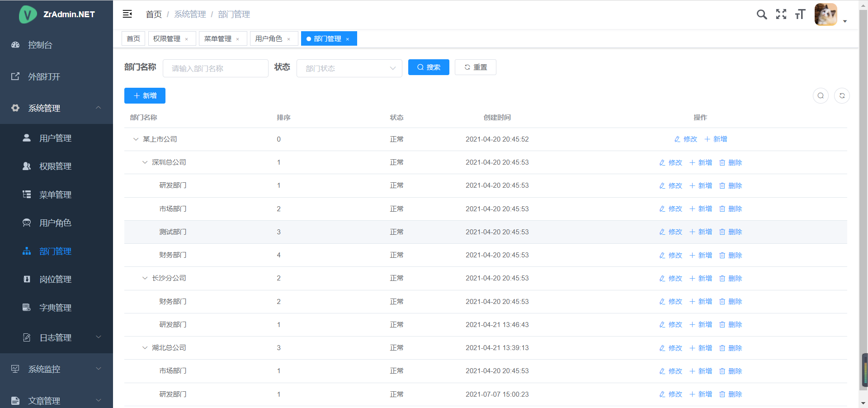Viewport: 868px width, 408px height.
Task: Delete the 测试部门 row
Action: (731, 232)
